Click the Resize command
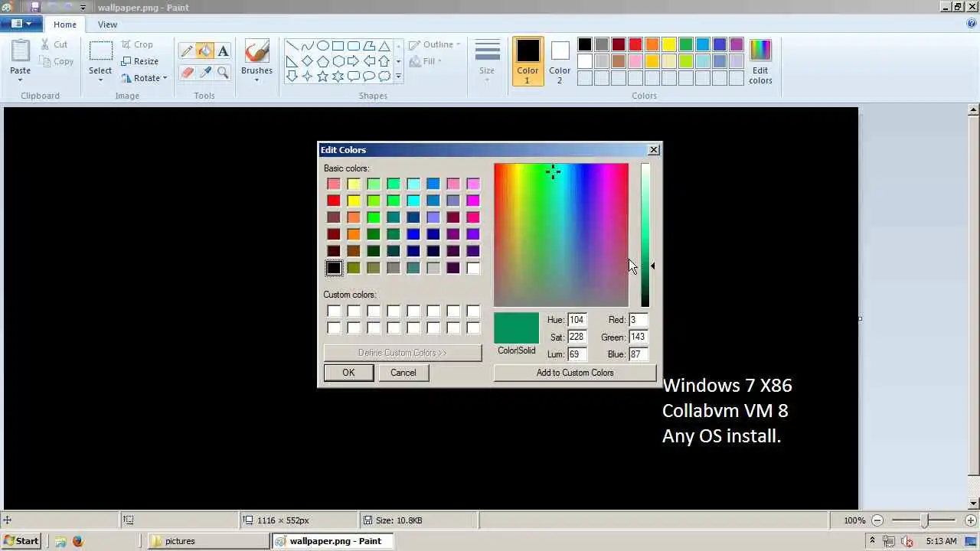The image size is (980, 551). click(139, 61)
